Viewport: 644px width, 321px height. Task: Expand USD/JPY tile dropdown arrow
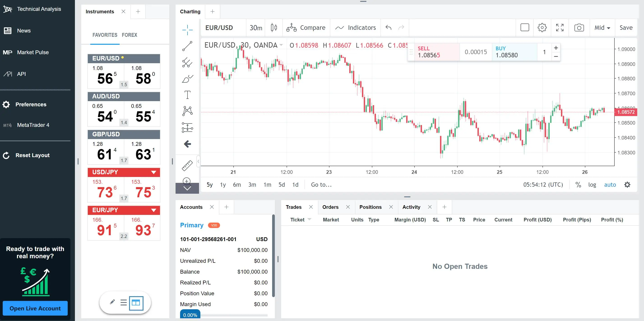click(154, 172)
